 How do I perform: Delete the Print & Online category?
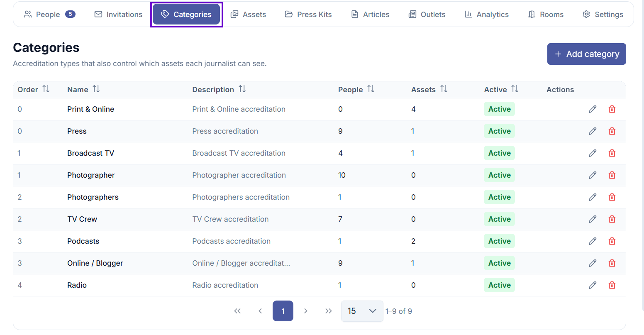[612, 109]
